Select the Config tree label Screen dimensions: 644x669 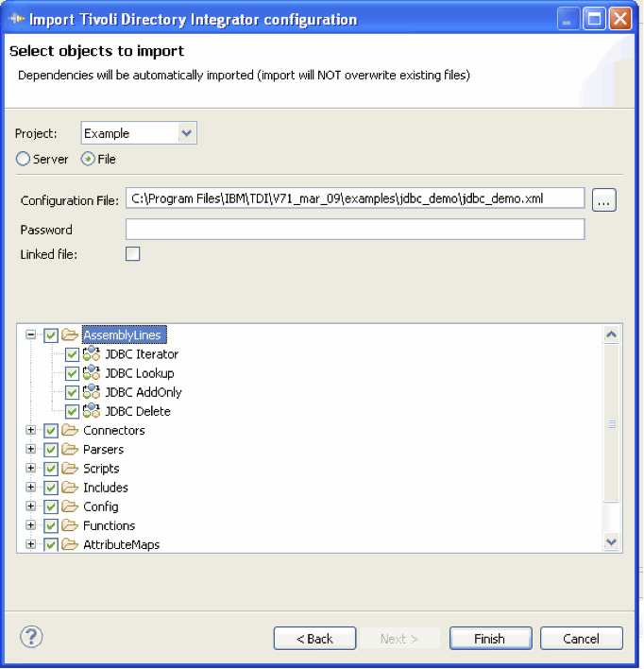(x=101, y=506)
